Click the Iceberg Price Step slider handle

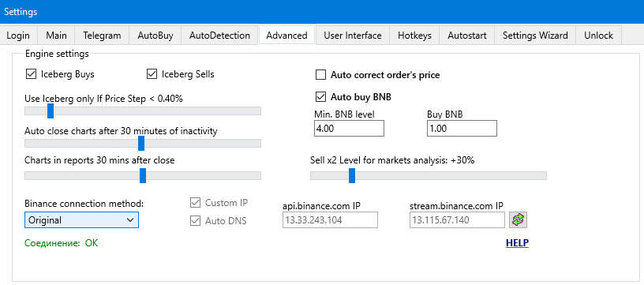pos(51,111)
